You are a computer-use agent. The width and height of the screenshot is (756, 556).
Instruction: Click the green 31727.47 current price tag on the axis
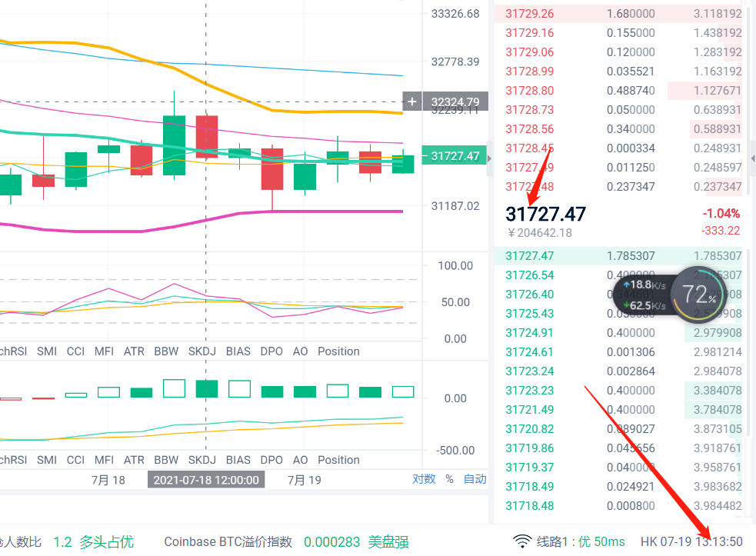pyautogui.click(x=454, y=156)
